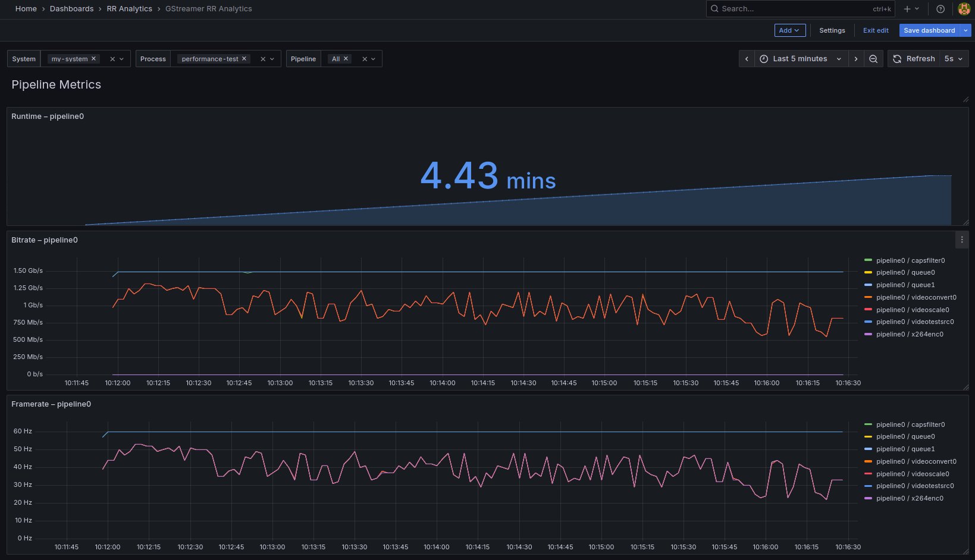Click Save dashboard button
Viewport: 975px width, 560px height.
point(930,30)
